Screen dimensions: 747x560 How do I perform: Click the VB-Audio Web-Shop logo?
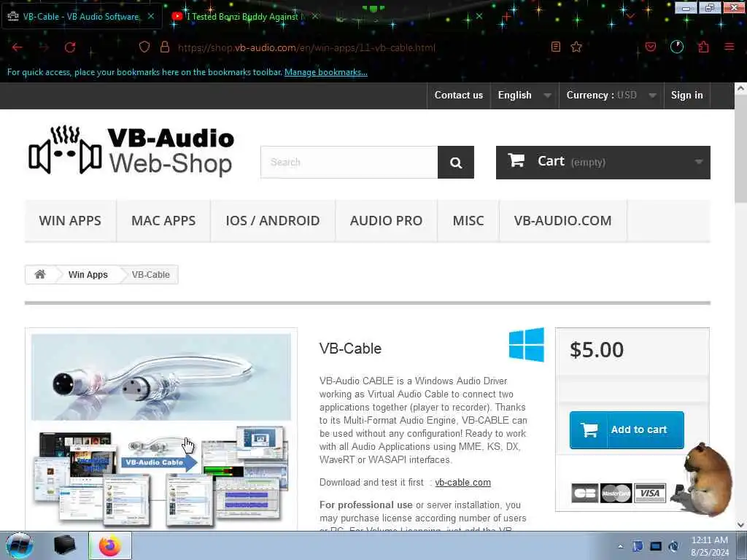point(131,150)
